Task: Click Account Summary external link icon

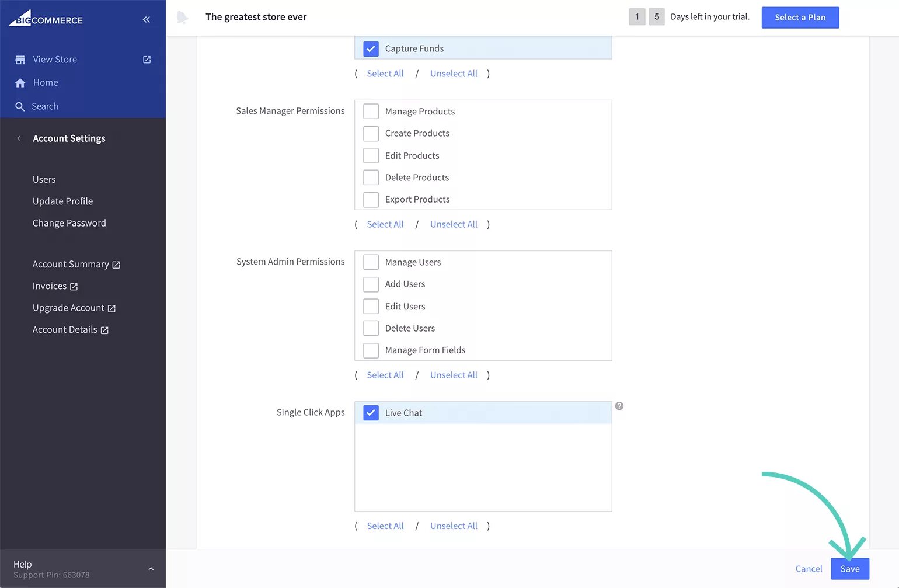Action: point(116,265)
